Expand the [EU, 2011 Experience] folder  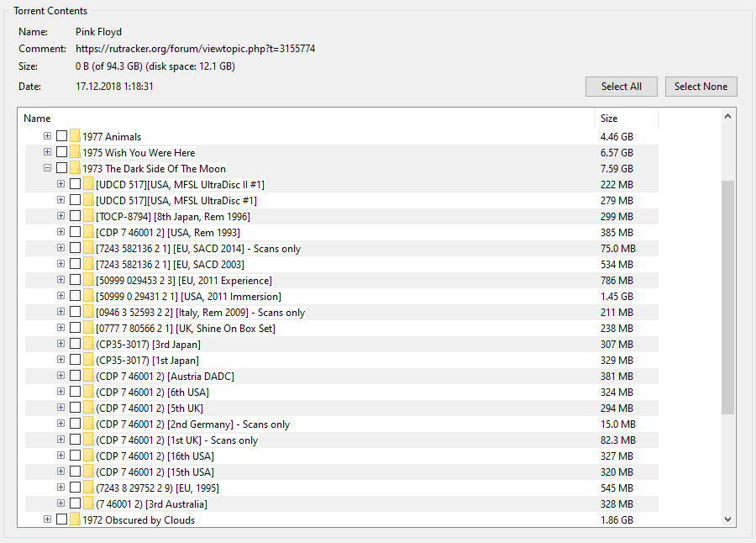click(60, 280)
